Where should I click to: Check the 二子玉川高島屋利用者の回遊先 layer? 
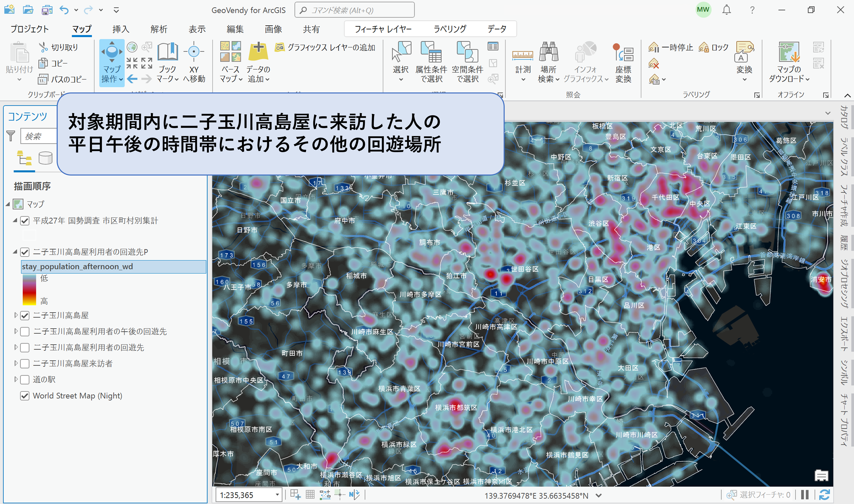[24, 347]
